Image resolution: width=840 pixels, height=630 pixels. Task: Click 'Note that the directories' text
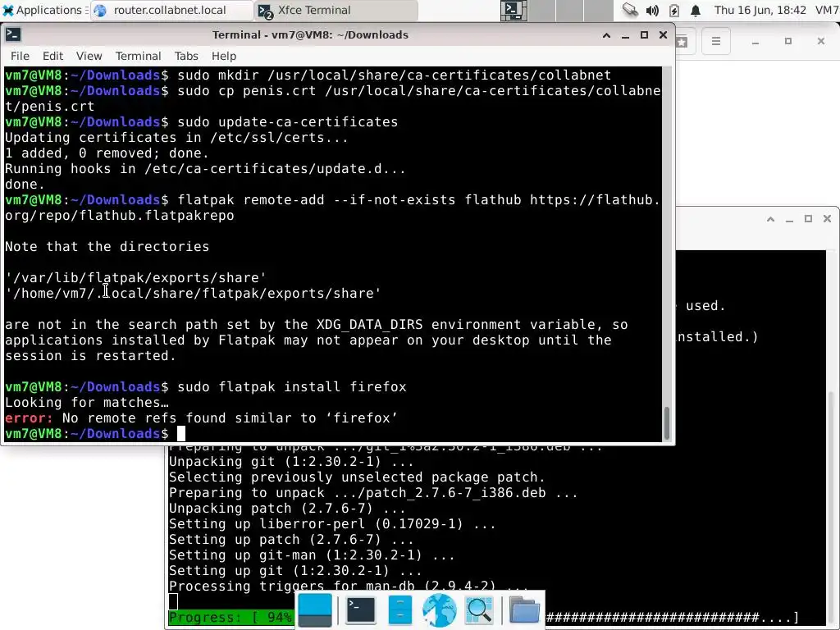point(107,246)
